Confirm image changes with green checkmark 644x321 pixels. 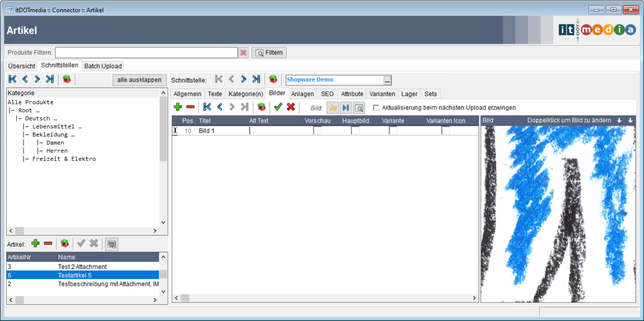[278, 107]
